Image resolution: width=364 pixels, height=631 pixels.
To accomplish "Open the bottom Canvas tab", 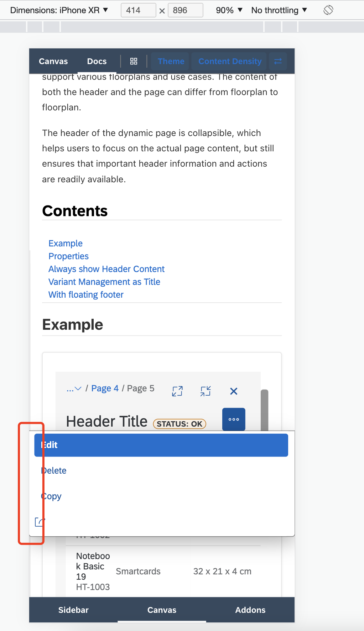I will click(x=162, y=610).
